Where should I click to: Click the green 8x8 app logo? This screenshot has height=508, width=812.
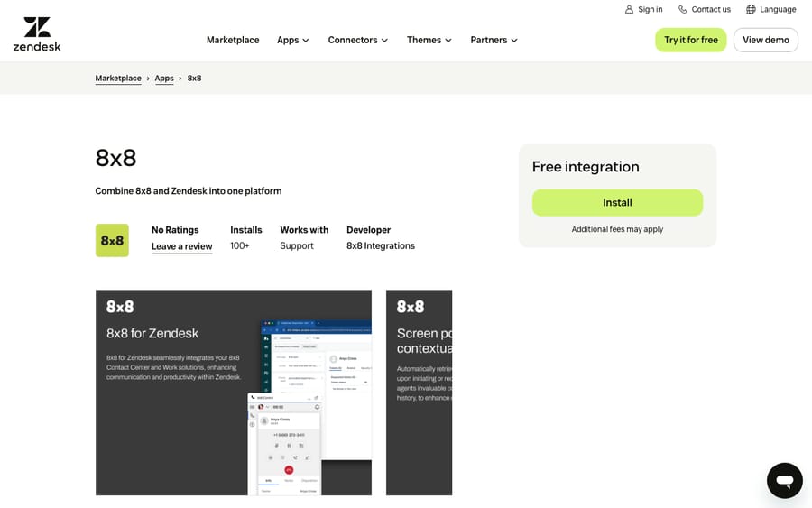[x=112, y=240]
